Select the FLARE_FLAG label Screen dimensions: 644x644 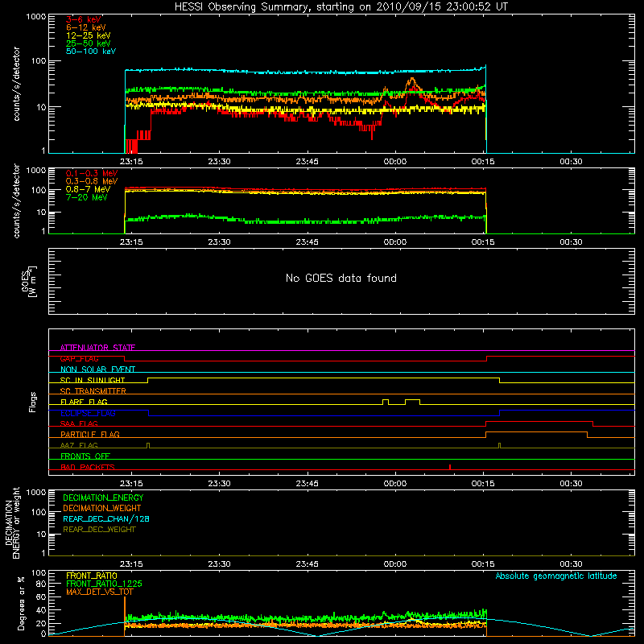coord(84,402)
